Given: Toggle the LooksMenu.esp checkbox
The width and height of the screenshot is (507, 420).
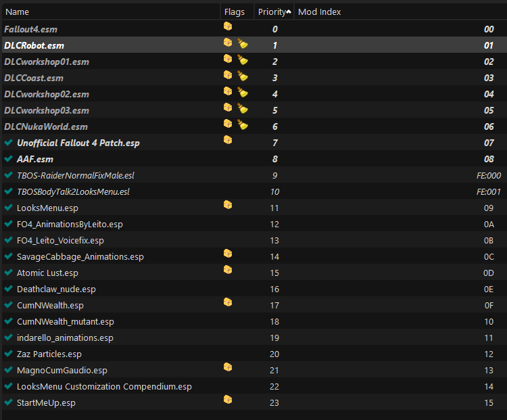Looking at the screenshot, I should pos(8,208).
